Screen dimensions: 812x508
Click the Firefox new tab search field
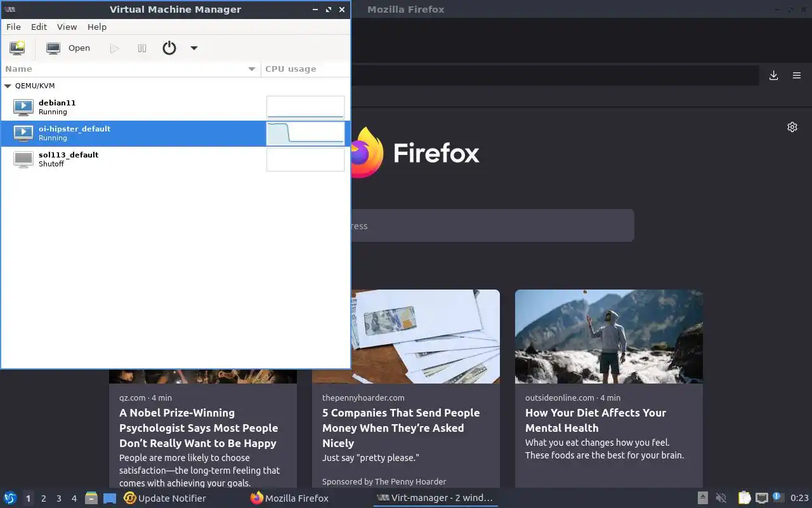pos(492,225)
